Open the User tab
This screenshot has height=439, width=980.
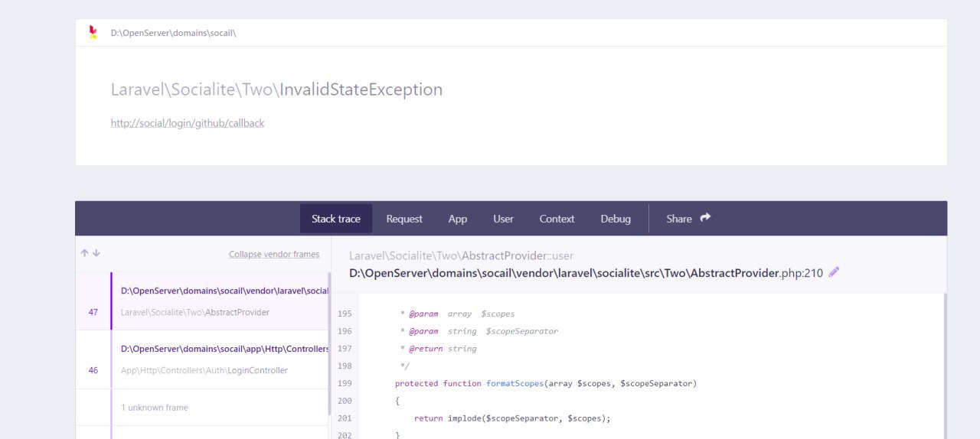coord(503,219)
